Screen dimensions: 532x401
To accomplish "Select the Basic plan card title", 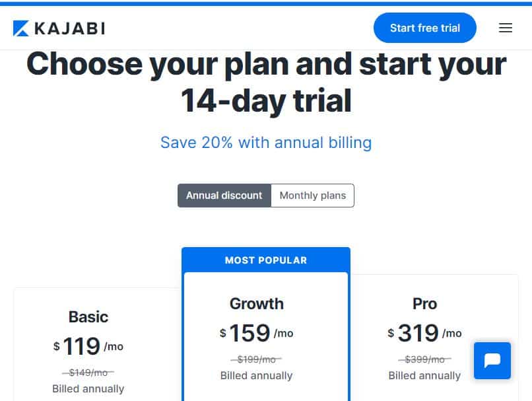I will click(88, 317).
